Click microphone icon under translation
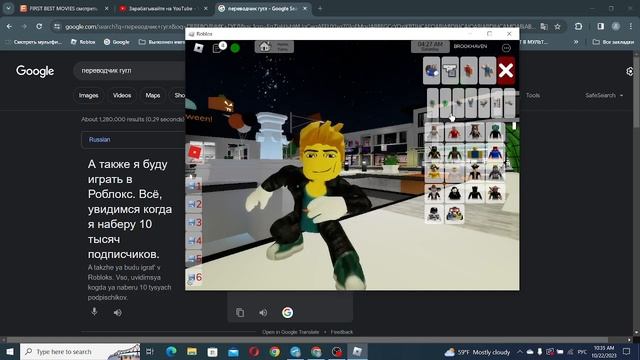This screenshot has height=360, width=640. click(x=94, y=312)
